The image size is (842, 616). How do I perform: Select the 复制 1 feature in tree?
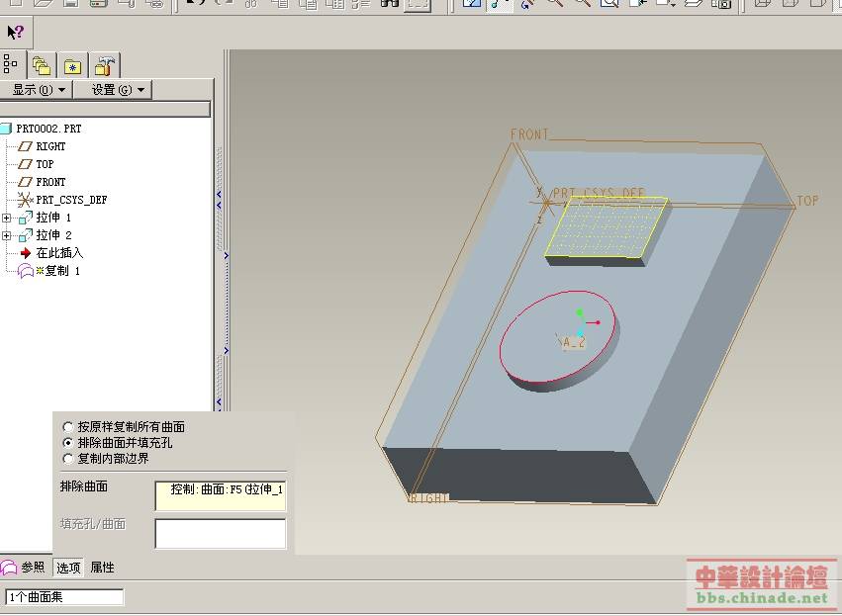[x=62, y=271]
